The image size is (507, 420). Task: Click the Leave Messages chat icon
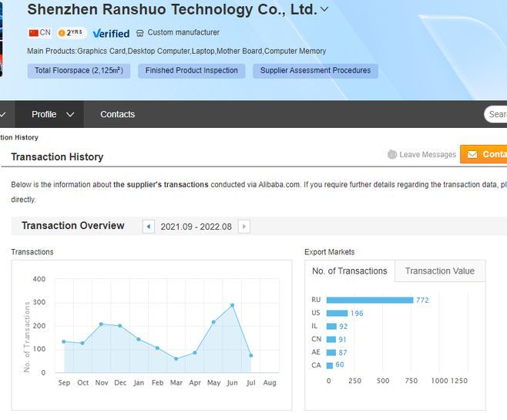pyautogui.click(x=392, y=154)
